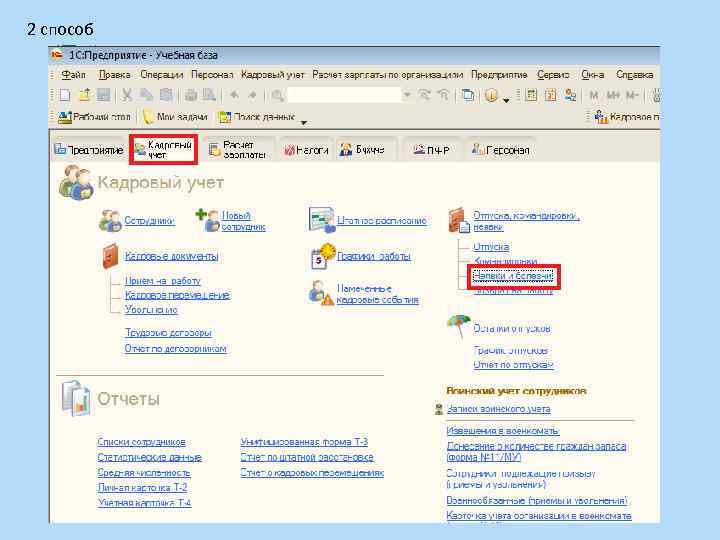The image size is (720, 540).
Task: Click the M memory toolbar button
Action: point(594,95)
